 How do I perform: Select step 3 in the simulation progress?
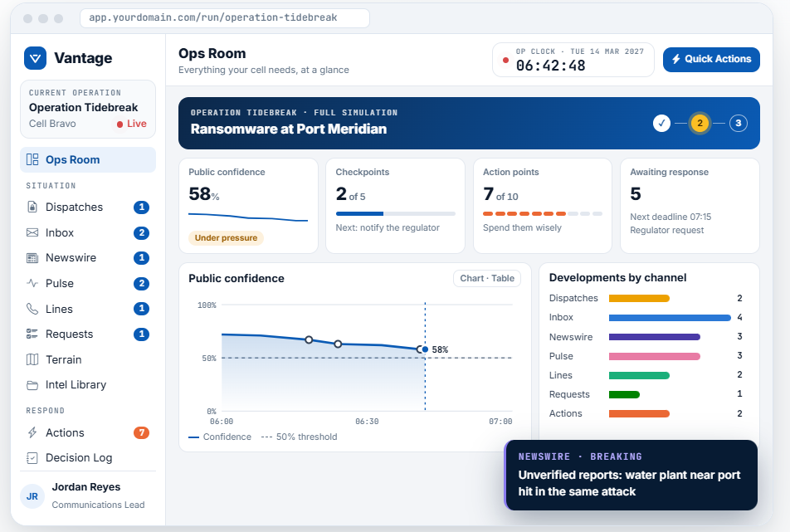pyautogui.click(x=738, y=123)
